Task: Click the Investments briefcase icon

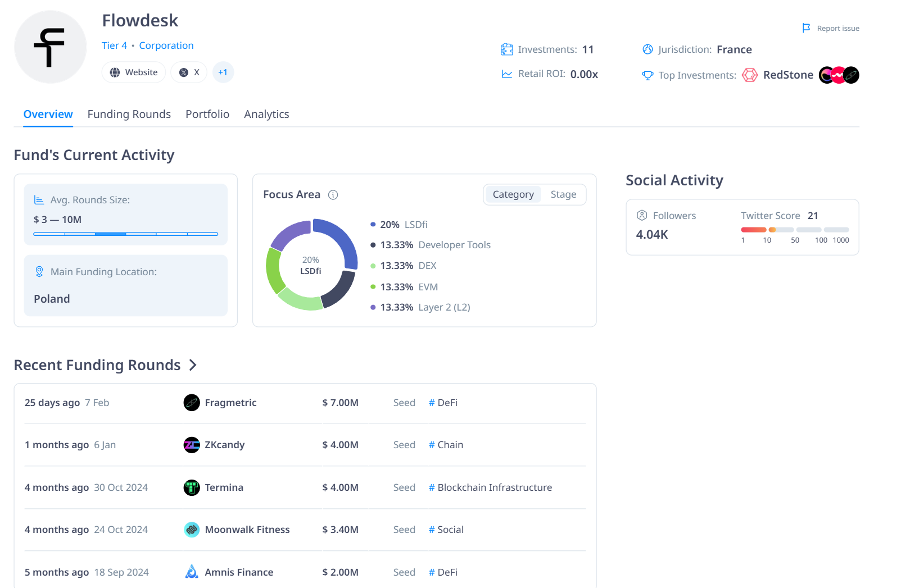Action: (507, 49)
